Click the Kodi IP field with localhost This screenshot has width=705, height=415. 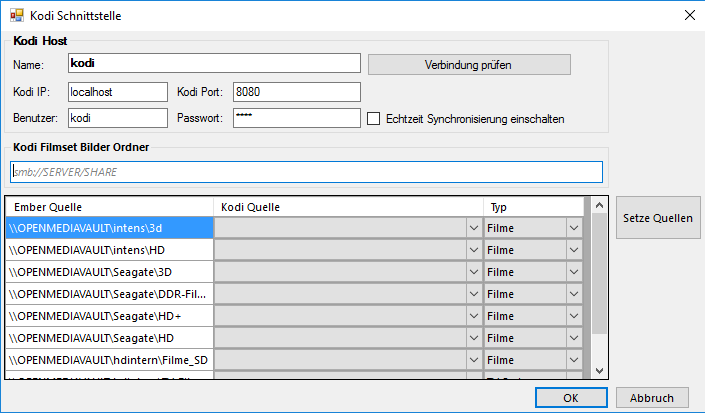118,92
